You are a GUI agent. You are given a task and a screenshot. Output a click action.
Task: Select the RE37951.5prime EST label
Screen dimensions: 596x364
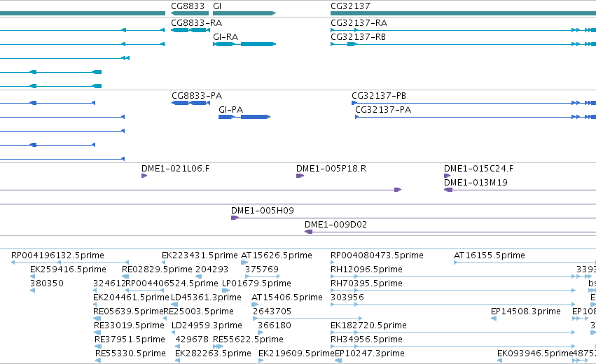(130, 340)
